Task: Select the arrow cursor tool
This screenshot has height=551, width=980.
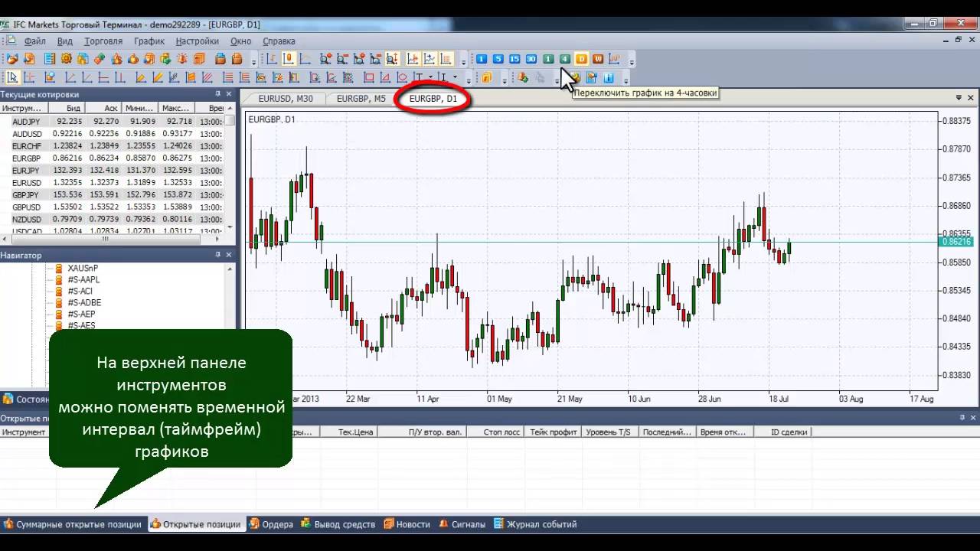Action: coord(13,77)
